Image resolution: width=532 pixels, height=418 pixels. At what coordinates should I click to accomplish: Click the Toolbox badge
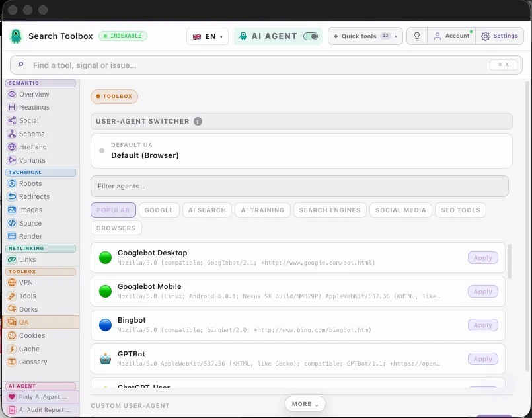click(x=114, y=96)
